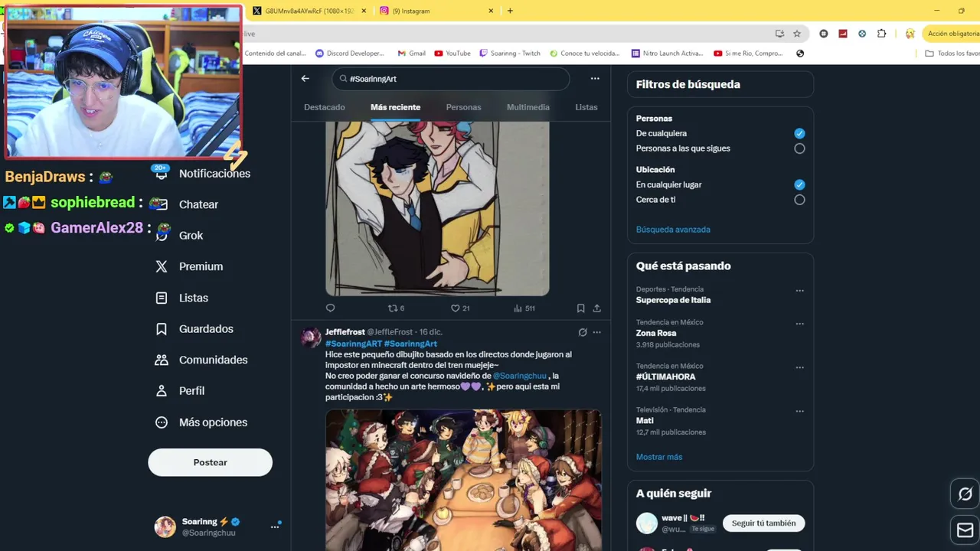
Task: Open search options three-dot menu
Action: [x=595, y=79]
